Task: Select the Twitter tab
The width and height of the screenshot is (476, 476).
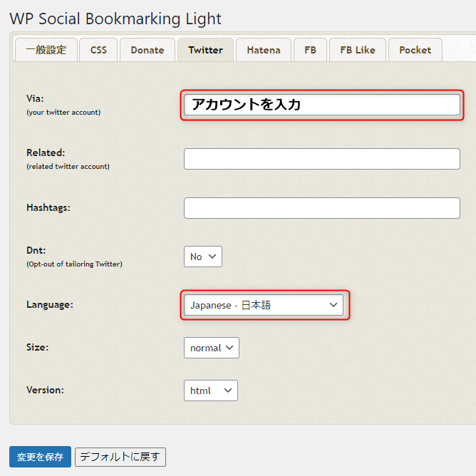Action: pos(205,50)
